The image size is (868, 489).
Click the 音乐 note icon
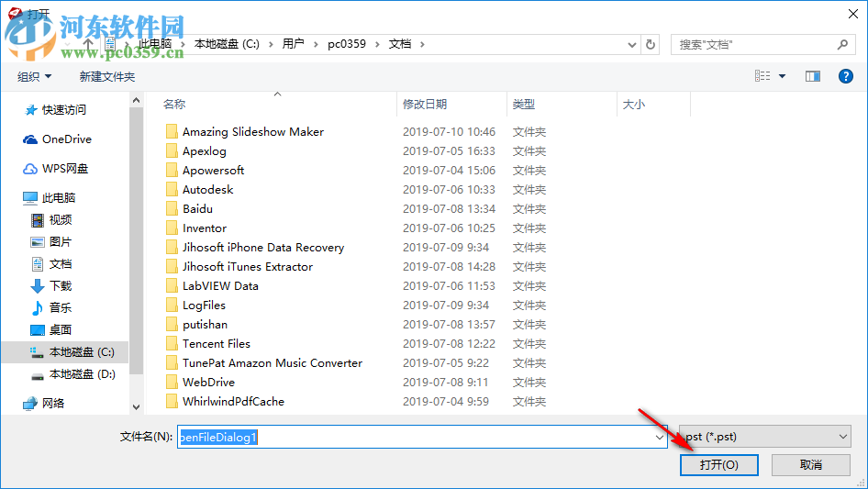click(37, 308)
